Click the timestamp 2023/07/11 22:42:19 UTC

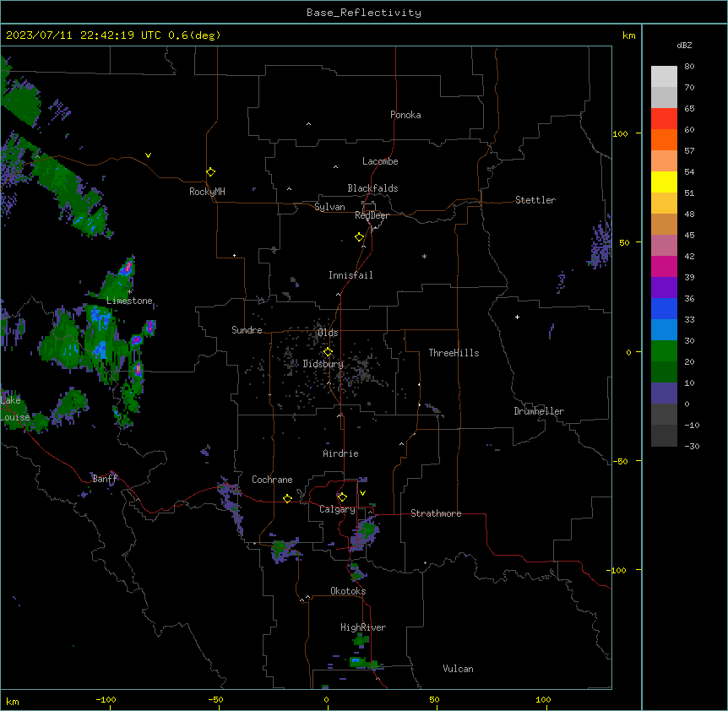(83, 35)
